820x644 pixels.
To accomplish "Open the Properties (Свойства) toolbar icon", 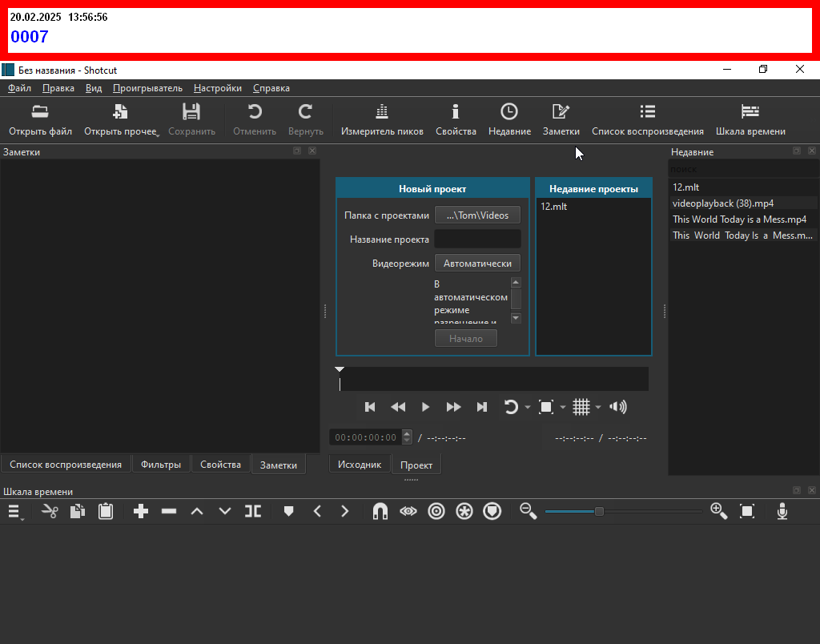I will point(456,112).
